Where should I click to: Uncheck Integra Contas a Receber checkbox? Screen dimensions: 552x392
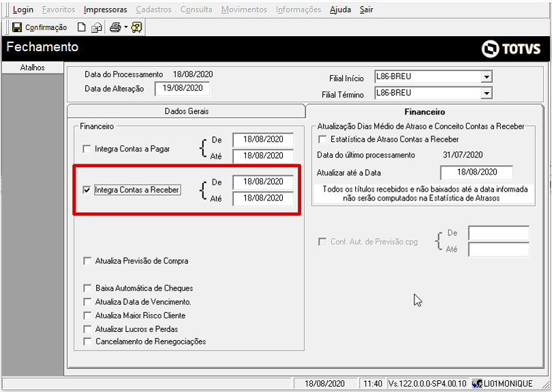click(87, 190)
